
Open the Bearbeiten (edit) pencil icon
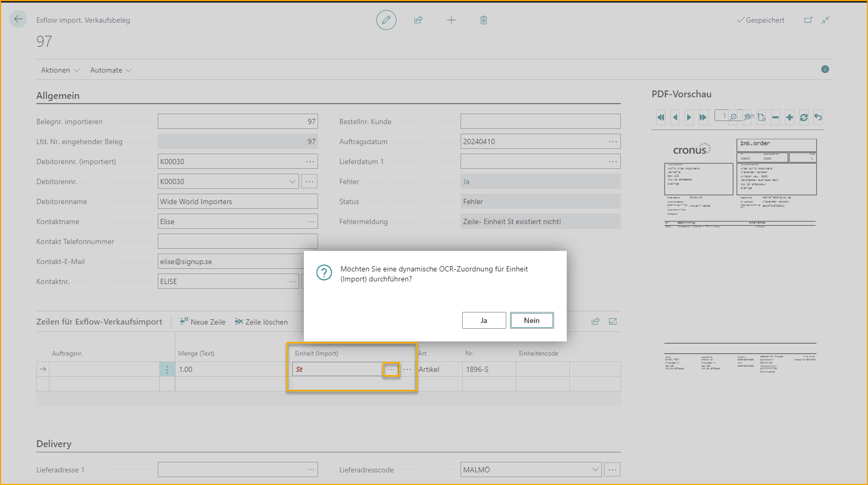386,19
